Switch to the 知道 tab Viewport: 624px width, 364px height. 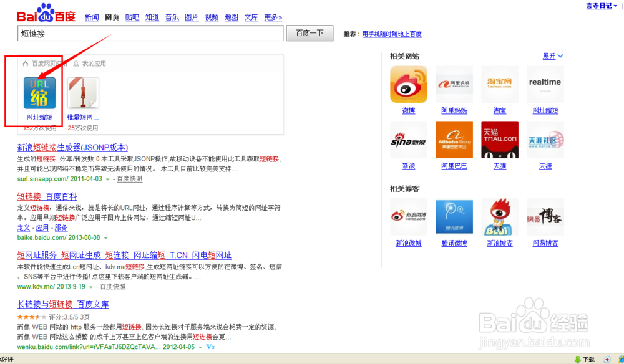(x=152, y=17)
